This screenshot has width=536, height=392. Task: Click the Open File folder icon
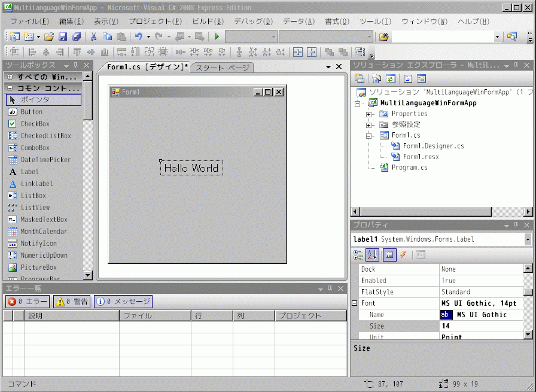49,37
